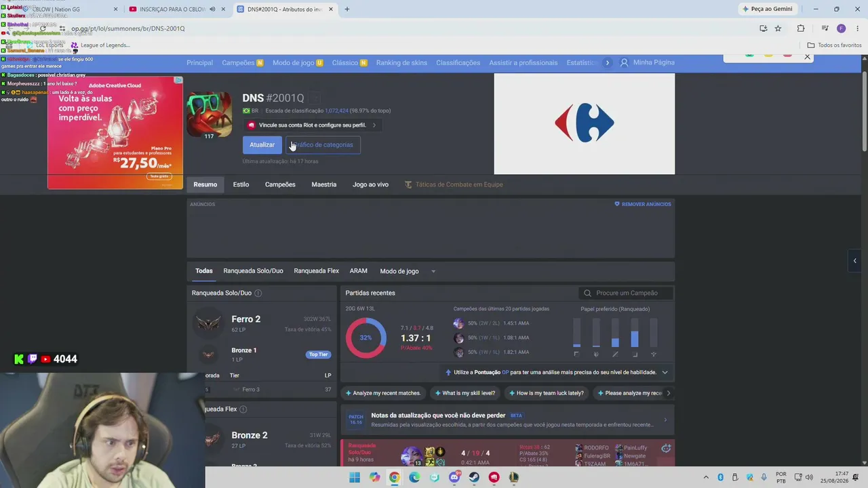Image resolution: width=868 pixels, height=488 pixels.
Task: Open the Windows Start menu
Action: click(x=355, y=477)
